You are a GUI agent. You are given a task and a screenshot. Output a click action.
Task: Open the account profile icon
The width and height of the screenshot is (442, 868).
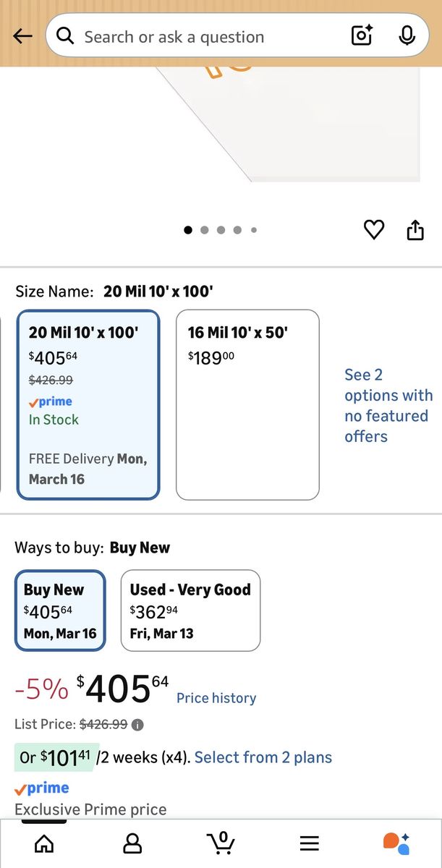(132, 843)
